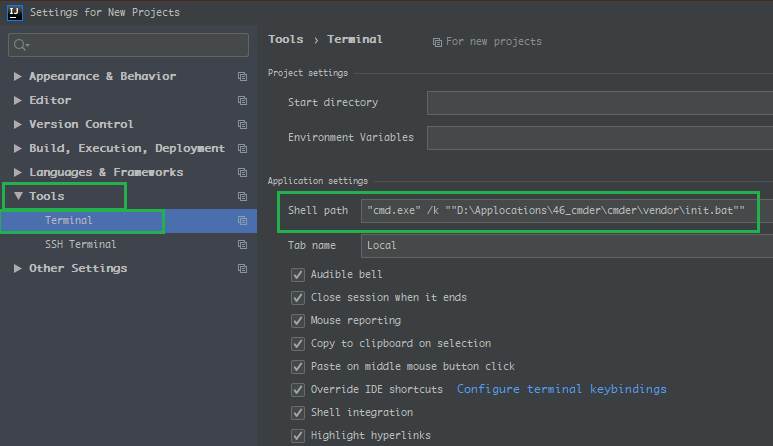Screen dimensions: 773x446
Task: Click project-level icon beside Version Control
Action: 242,124
